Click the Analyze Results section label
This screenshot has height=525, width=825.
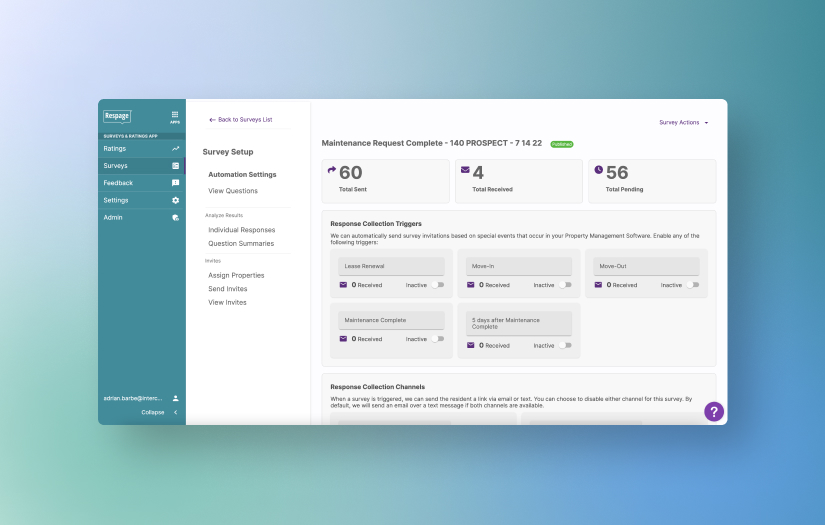click(224, 215)
